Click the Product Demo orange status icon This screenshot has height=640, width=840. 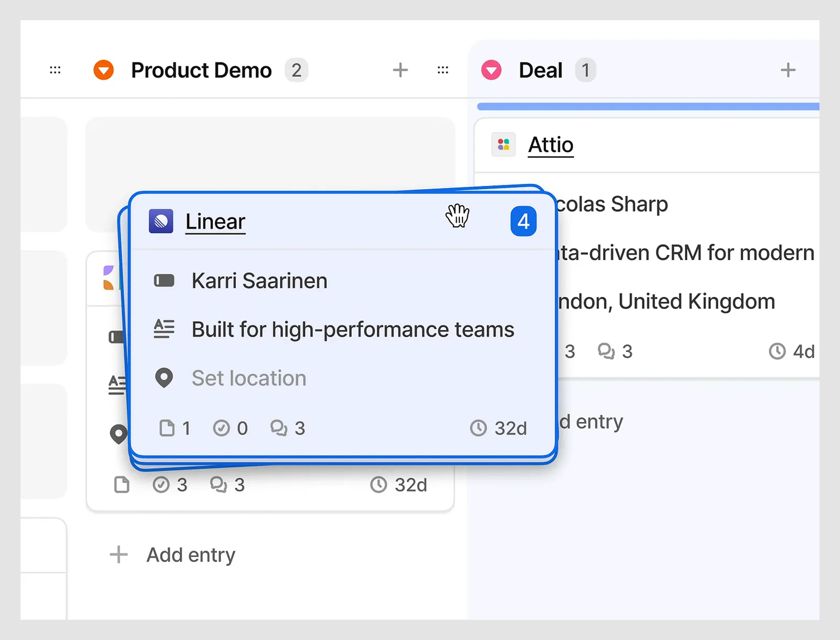pos(104,70)
